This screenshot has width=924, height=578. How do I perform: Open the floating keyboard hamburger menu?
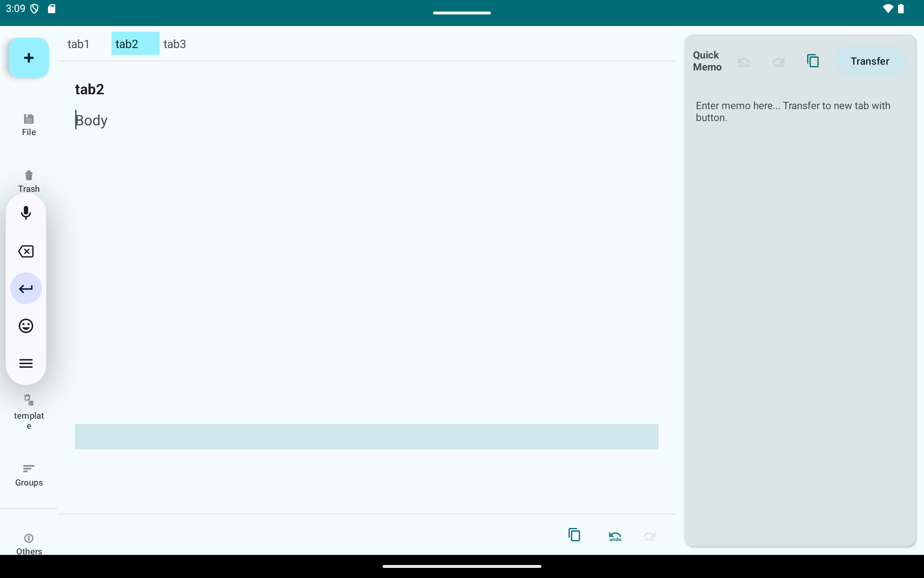pyautogui.click(x=26, y=363)
